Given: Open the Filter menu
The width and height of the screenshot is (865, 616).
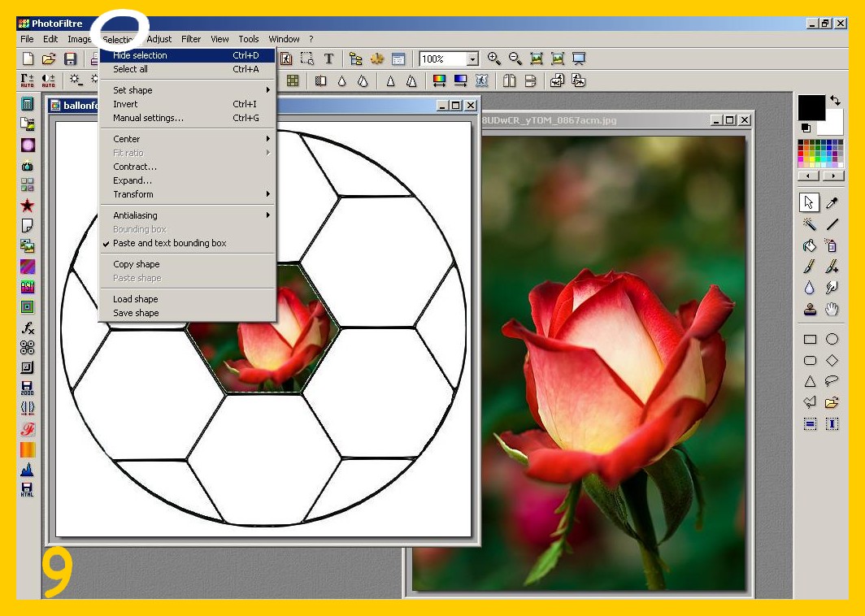Looking at the screenshot, I should (191, 39).
